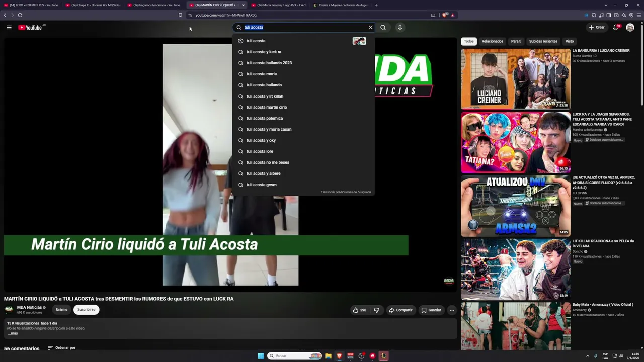Open the three-dot more actions menu
This screenshot has width=644, height=362.
coord(452,310)
